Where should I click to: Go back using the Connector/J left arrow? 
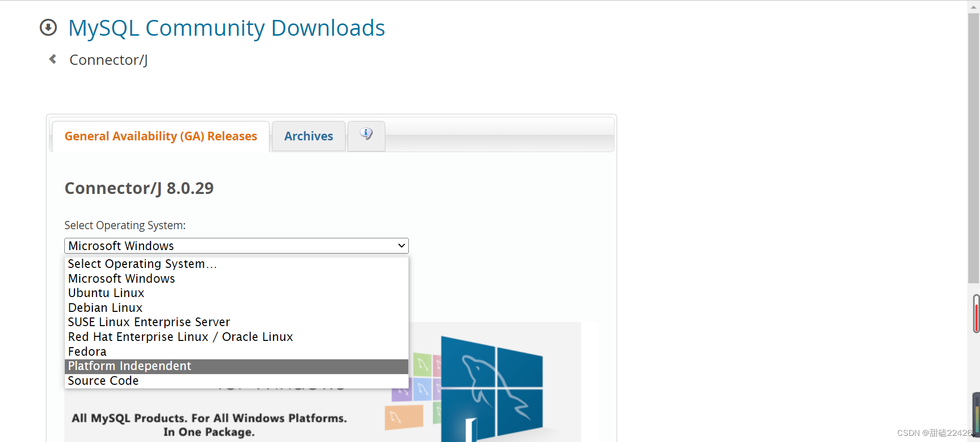tap(53, 59)
